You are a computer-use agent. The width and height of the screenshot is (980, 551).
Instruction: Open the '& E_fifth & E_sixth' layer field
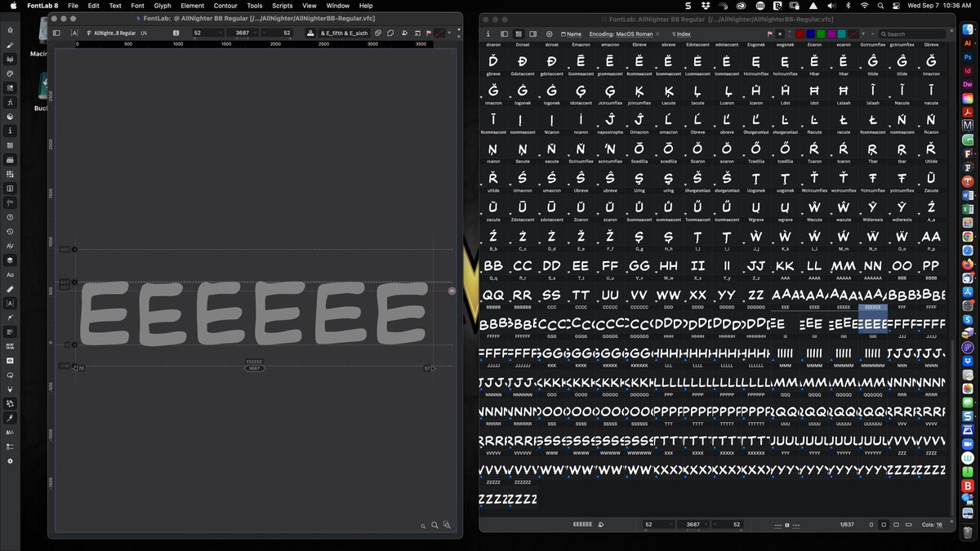tap(344, 33)
